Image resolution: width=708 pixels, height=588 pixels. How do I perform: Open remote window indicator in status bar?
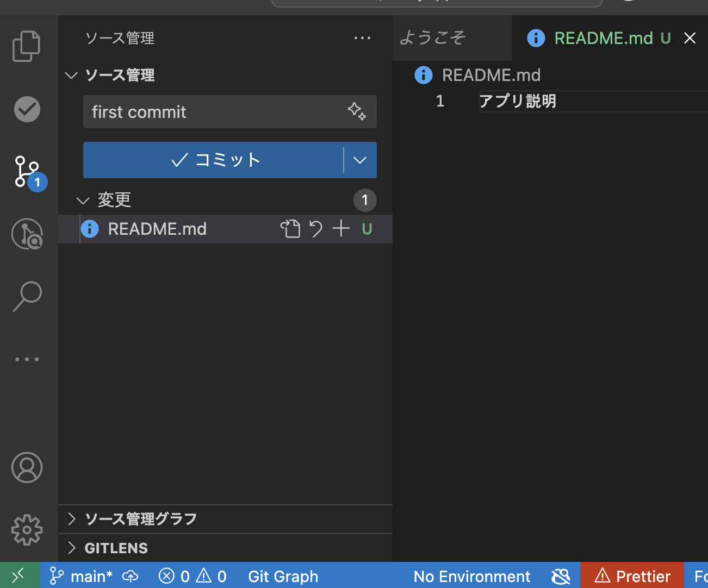tap(20, 575)
